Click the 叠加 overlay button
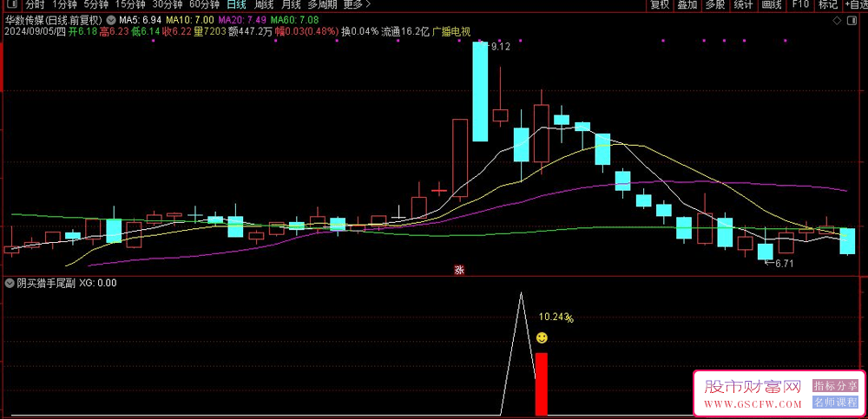This screenshot has height=419, width=868. [687, 5]
